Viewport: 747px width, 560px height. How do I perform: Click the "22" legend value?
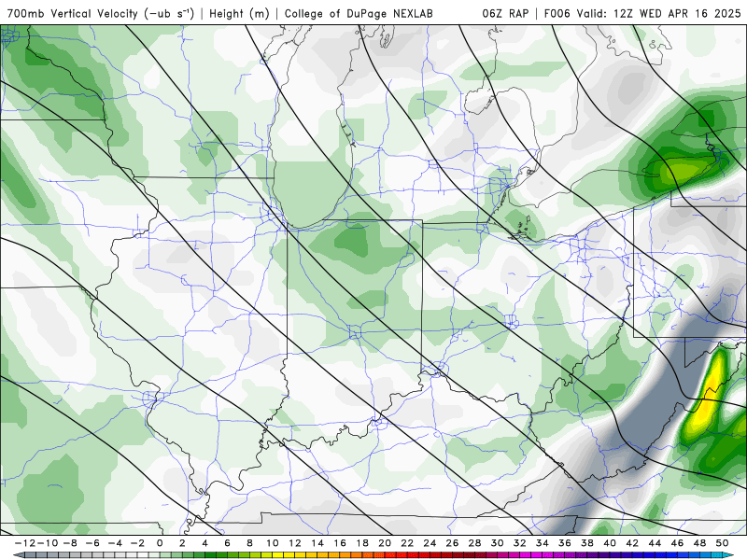tap(407, 543)
